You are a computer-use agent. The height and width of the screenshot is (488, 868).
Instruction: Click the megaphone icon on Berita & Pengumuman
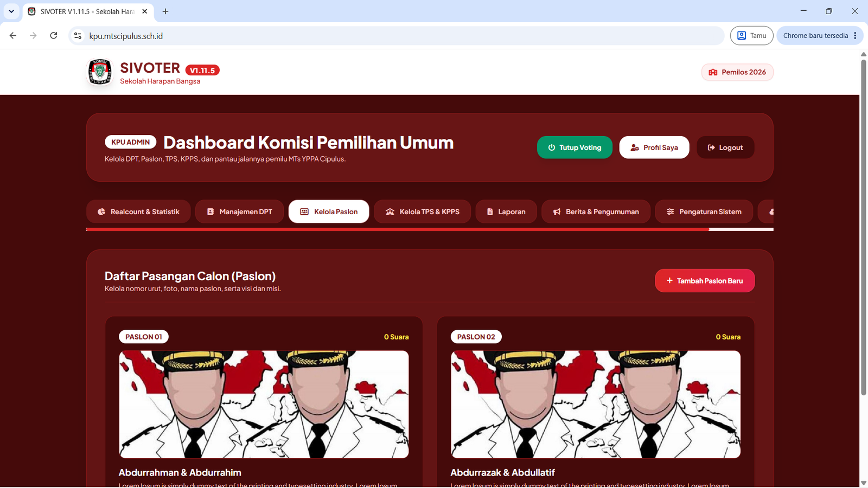(557, 211)
